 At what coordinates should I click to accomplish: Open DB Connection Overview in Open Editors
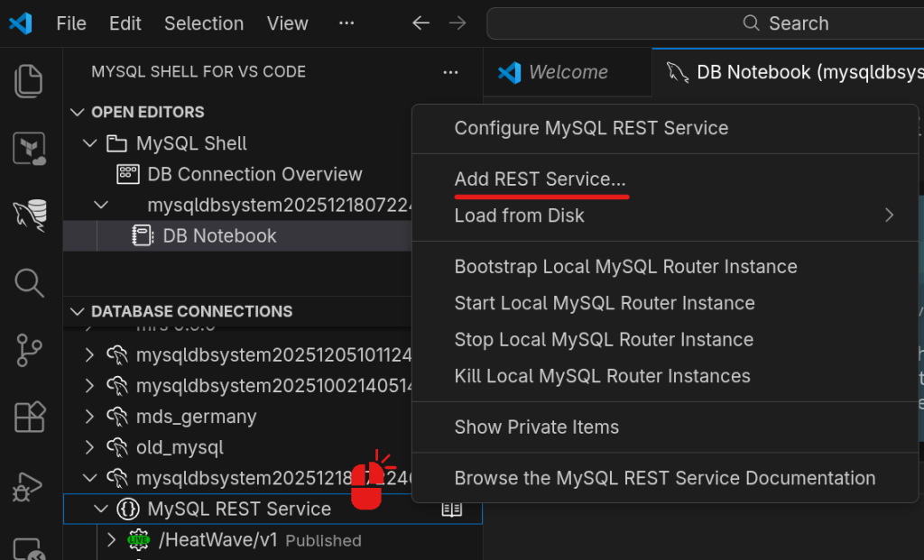pyautogui.click(x=254, y=174)
